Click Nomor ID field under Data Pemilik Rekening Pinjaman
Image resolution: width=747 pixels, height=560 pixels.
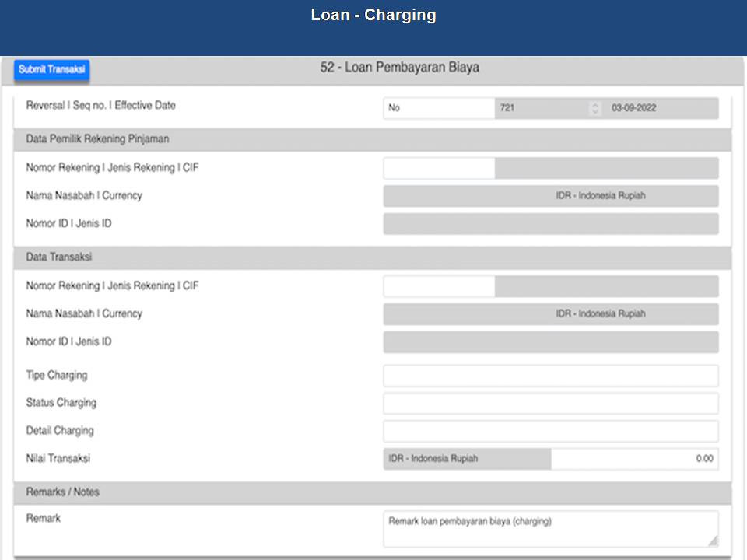467,224
